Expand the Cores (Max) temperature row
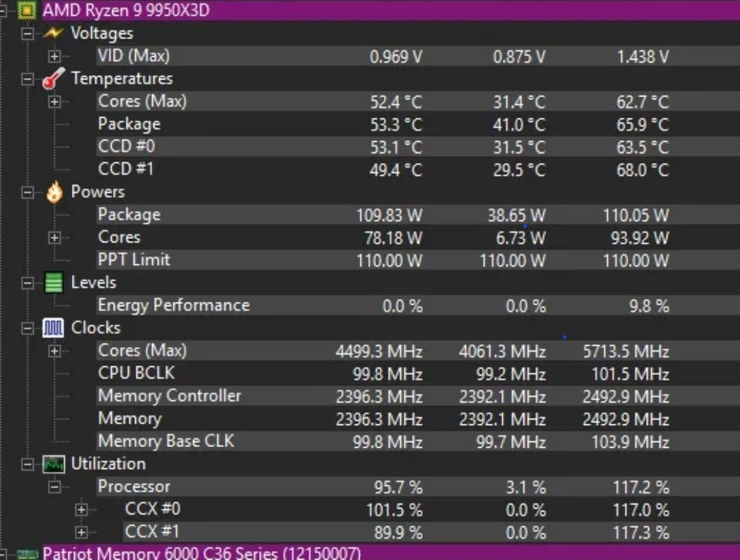 55,101
